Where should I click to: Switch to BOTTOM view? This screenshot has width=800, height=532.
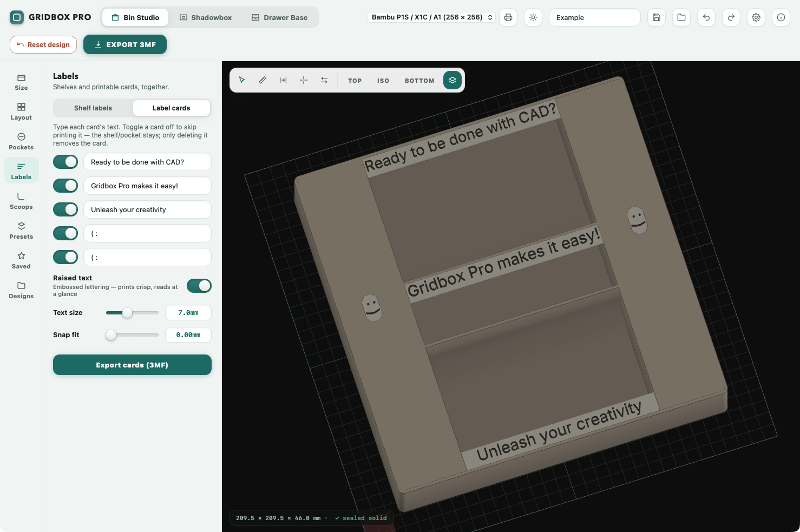point(419,81)
